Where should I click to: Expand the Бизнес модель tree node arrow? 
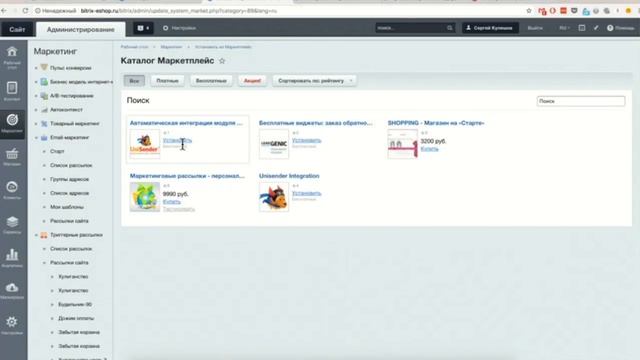tap(36, 82)
